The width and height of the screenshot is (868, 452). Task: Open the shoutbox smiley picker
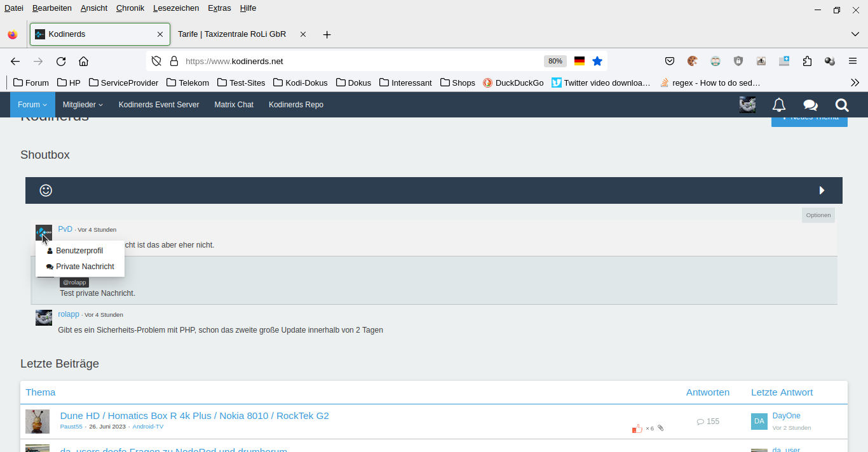[46, 190]
